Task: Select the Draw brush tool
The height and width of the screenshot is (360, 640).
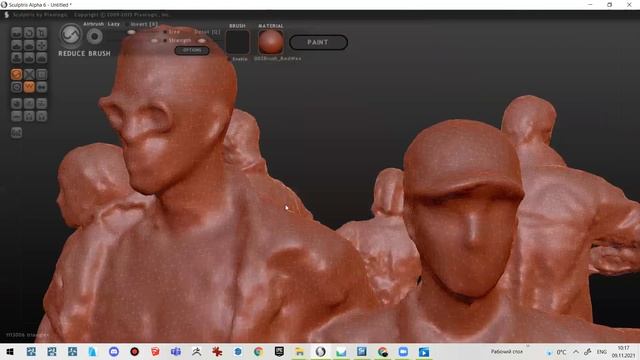Action: [x=16, y=45]
